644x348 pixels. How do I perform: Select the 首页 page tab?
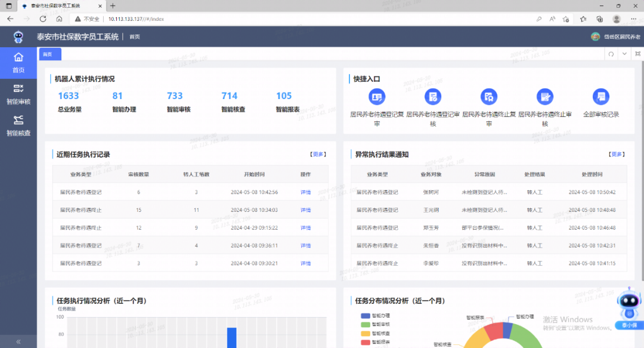pos(50,54)
